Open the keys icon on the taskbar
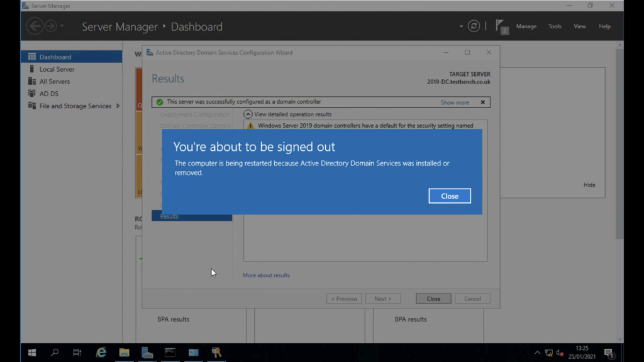 click(x=216, y=353)
